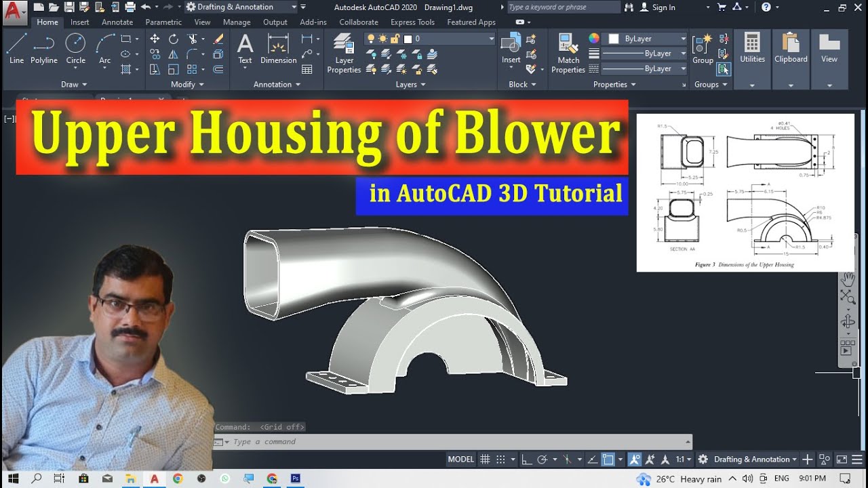Switch to the Annotate ribbon tab
The width and height of the screenshot is (868, 488).
(x=117, y=22)
